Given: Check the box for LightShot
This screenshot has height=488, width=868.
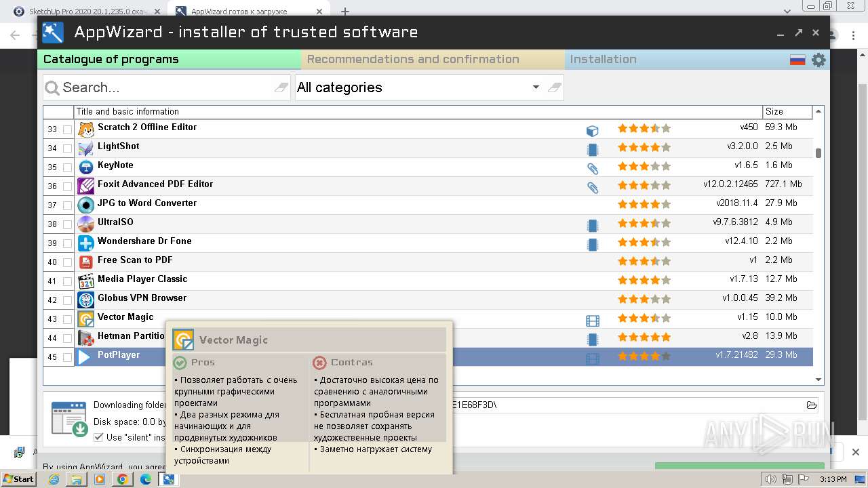Looking at the screenshot, I should click(x=67, y=148).
